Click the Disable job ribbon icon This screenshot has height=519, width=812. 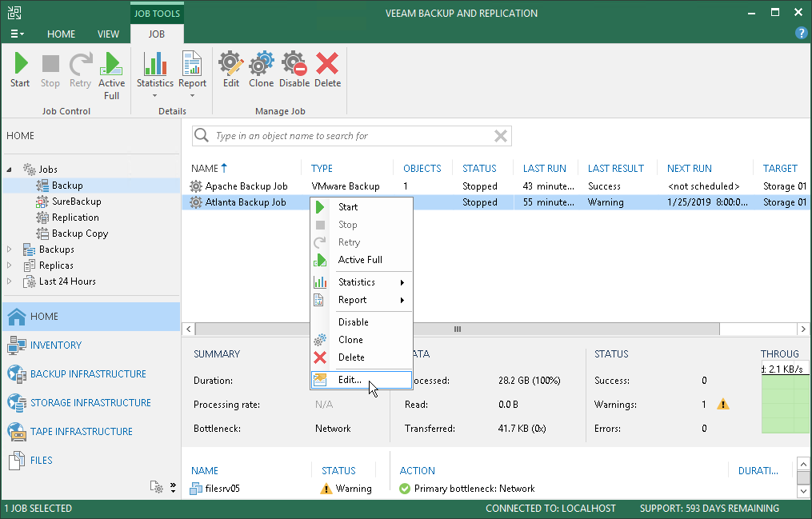coord(294,70)
